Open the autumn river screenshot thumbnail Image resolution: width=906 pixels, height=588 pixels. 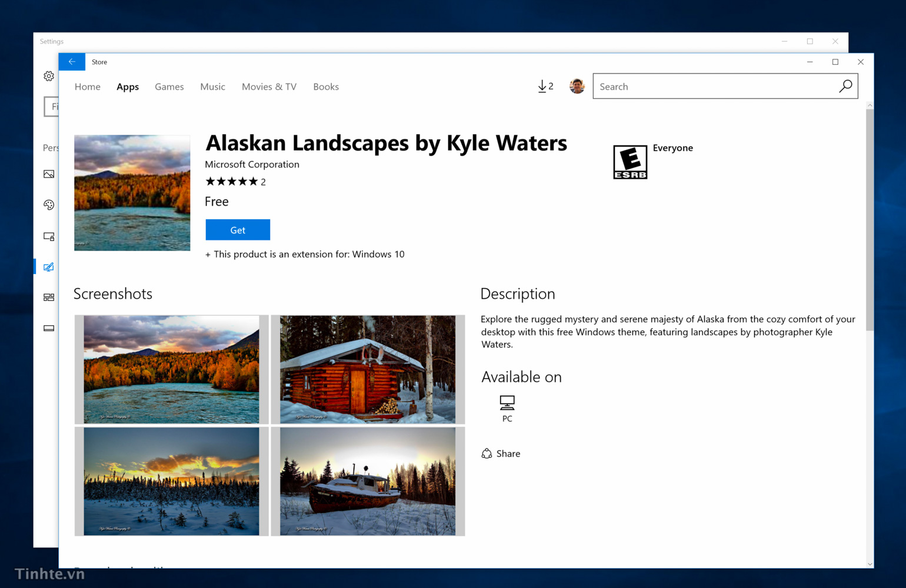171,369
